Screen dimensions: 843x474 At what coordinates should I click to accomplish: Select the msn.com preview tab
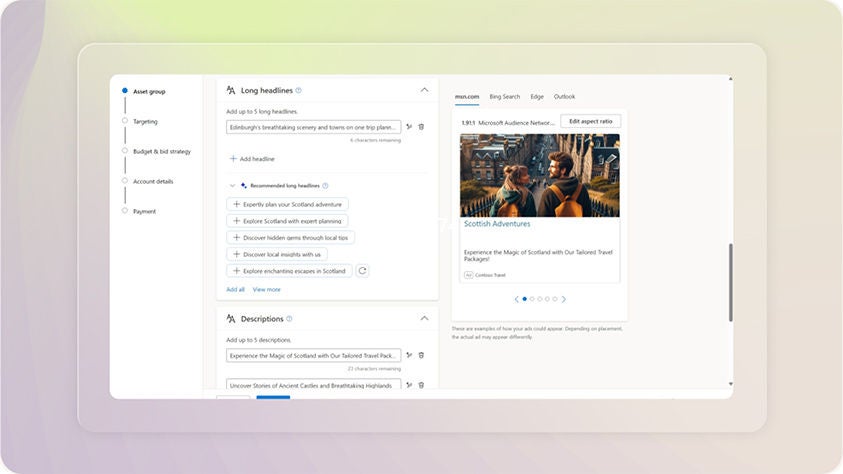(467, 97)
